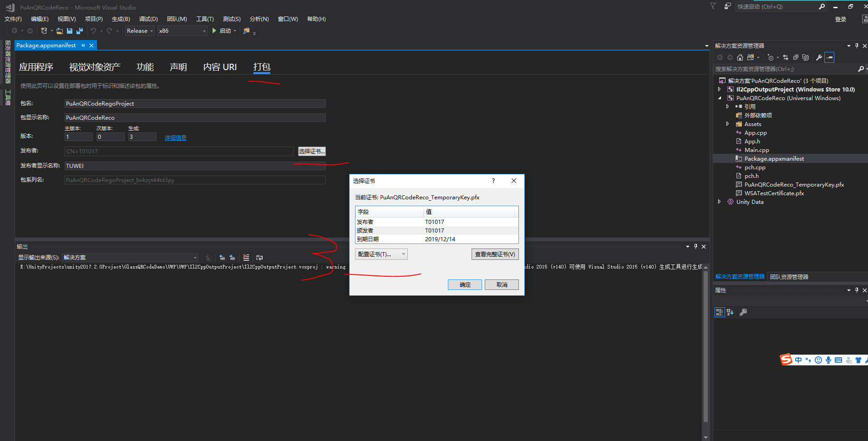Image resolution: width=868 pixels, height=441 pixels.
Task: Click the solution/folder view switch icon
Action: 751,57
